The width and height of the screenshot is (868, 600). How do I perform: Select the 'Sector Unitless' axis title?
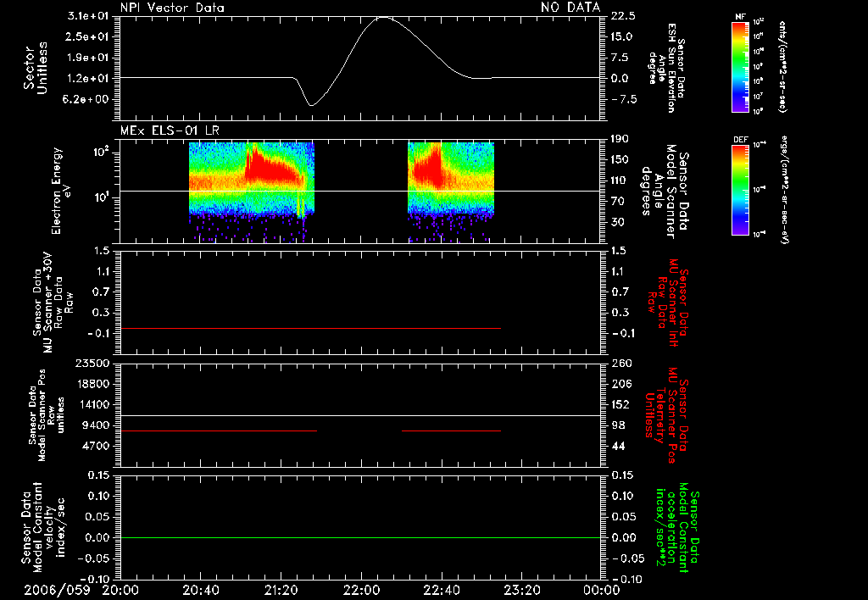point(35,68)
